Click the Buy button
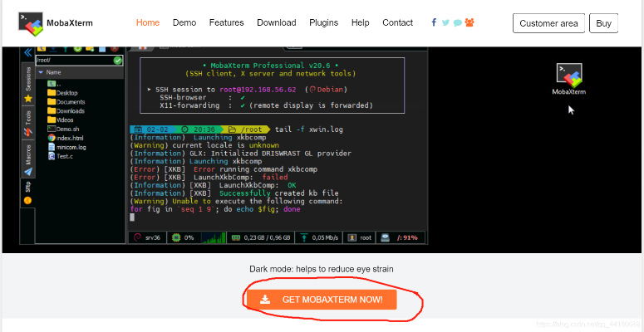644x332 pixels. pyautogui.click(x=603, y=23)
